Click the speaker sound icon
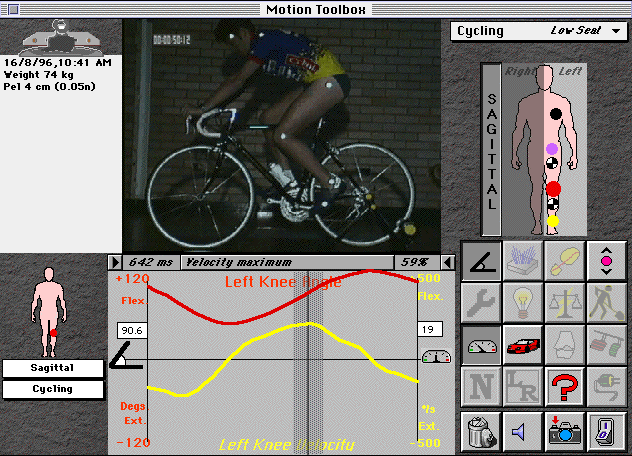Viewport: 632px width, 456px height. tap(522, 430)
